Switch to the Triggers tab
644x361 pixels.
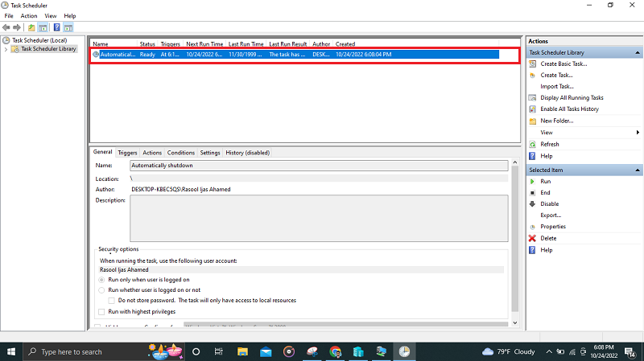pyautogui.click(x=127, y=153)
